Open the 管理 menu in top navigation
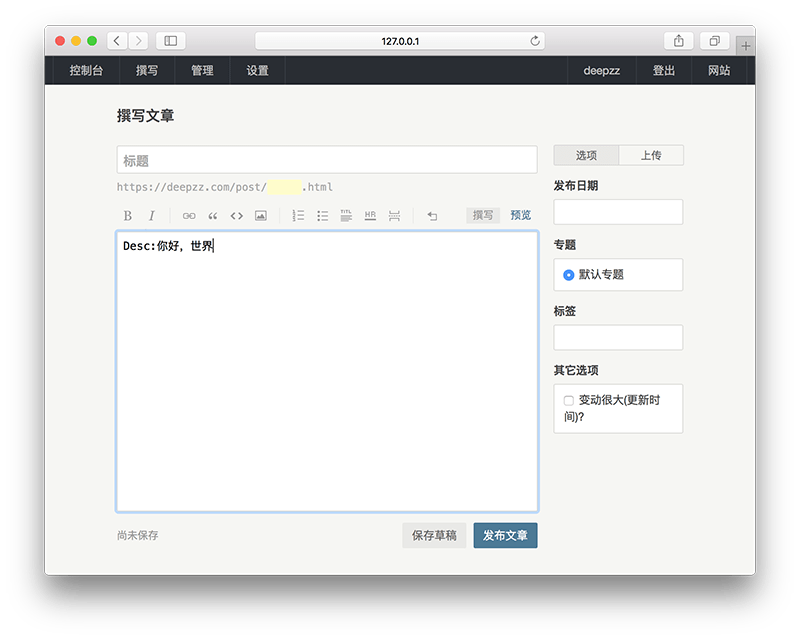Image resolution: width=800 pixels, height=639 pixels. click(x=202, y=71)
